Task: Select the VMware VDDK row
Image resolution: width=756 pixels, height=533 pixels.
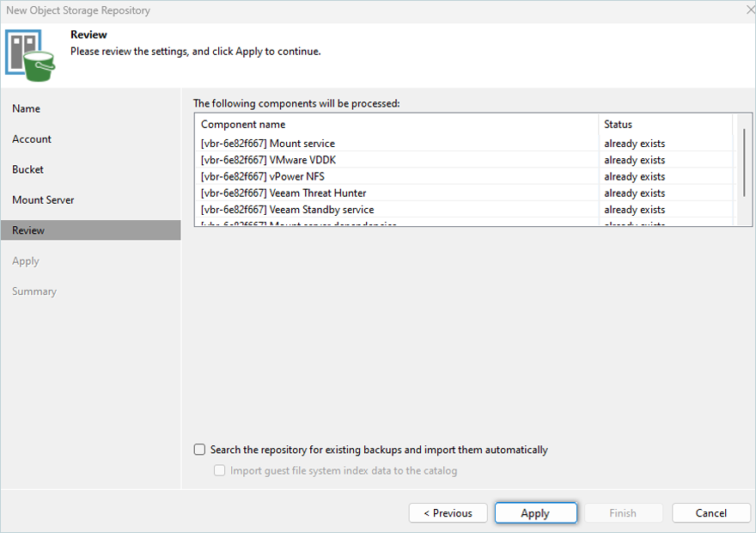Action: [x=268, y=160]
